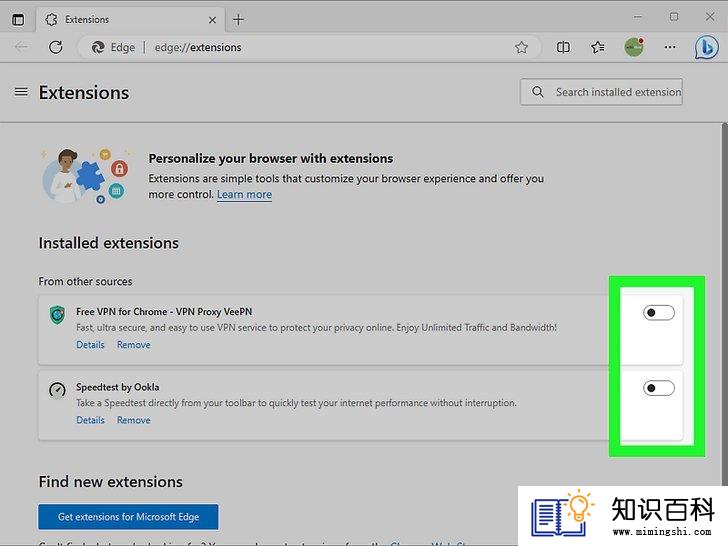Minimize the Edge window
This screenshot has width=728, height=546.
click(x=638, y=17)
